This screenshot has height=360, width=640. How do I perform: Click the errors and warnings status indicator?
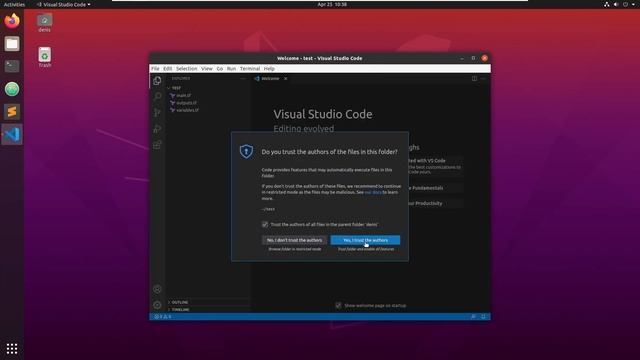pos(163,317)
